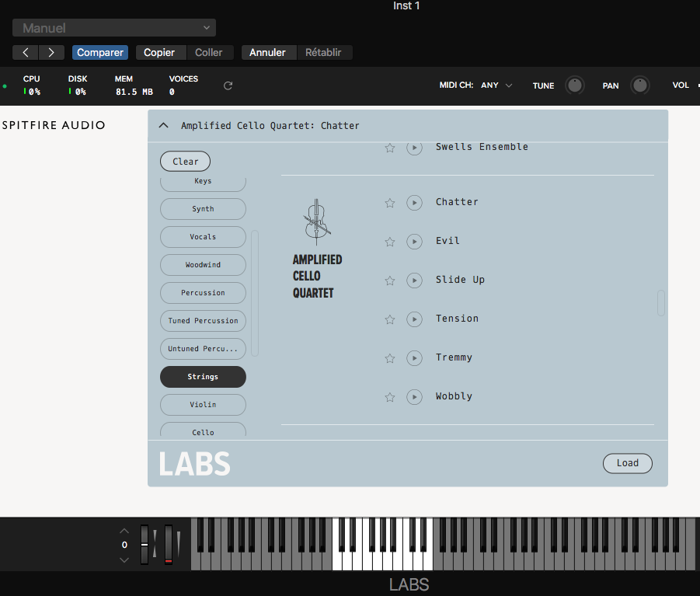Click the Load button
700x596 pixels.
(x=627, y=463)
